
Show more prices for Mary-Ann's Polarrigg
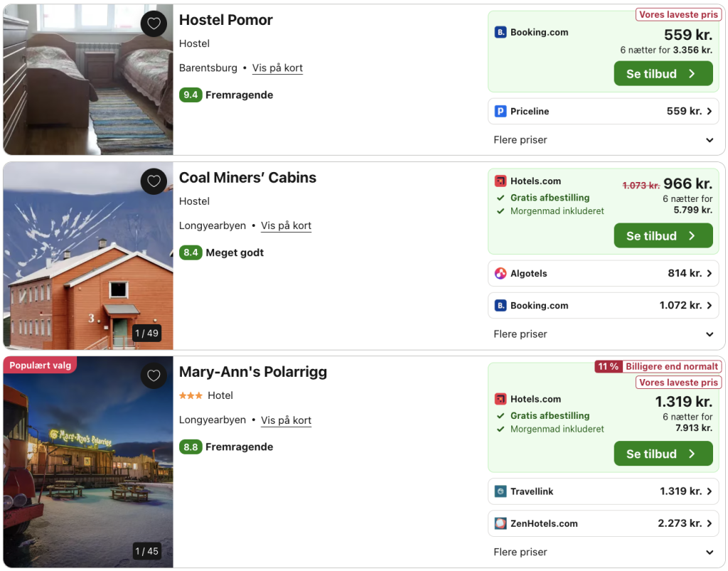coord(710,552)
